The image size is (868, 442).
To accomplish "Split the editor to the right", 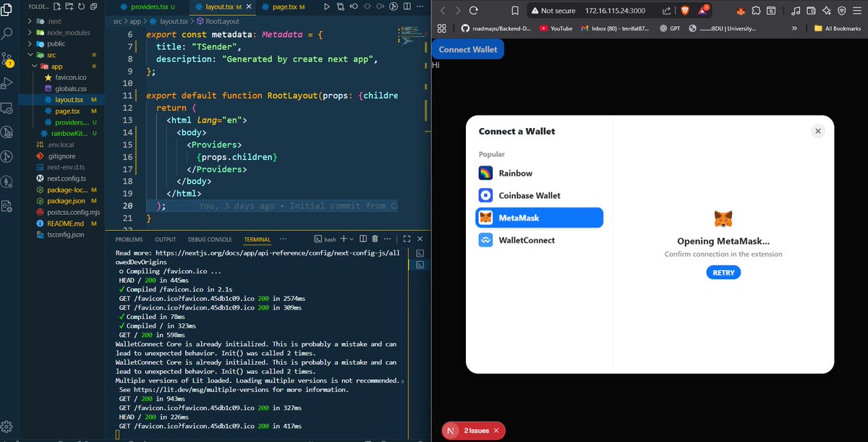I will [x=407, y=7].
